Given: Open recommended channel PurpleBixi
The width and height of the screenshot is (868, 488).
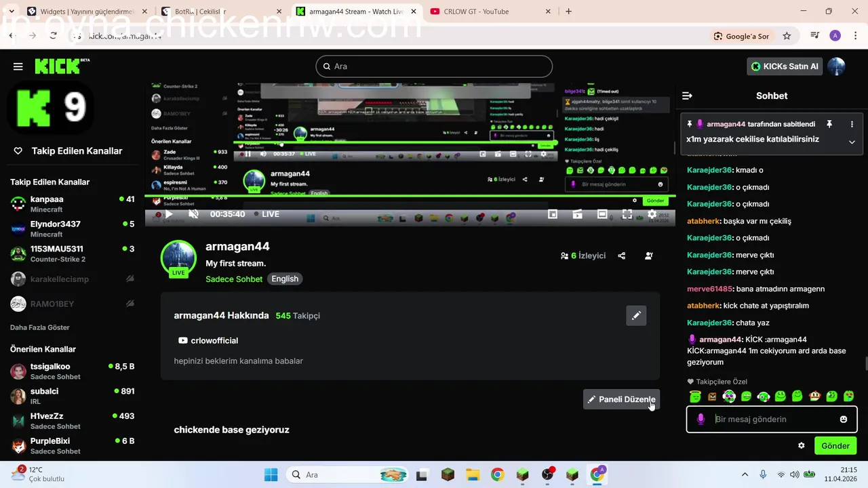Looking at the screenshot, I should point(73,445).
